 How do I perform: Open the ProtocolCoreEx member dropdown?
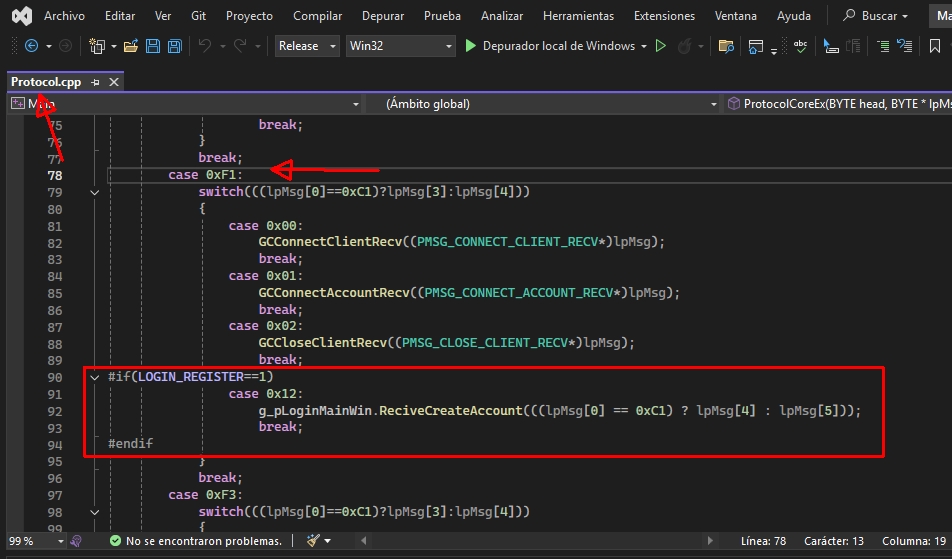(838, 104)
